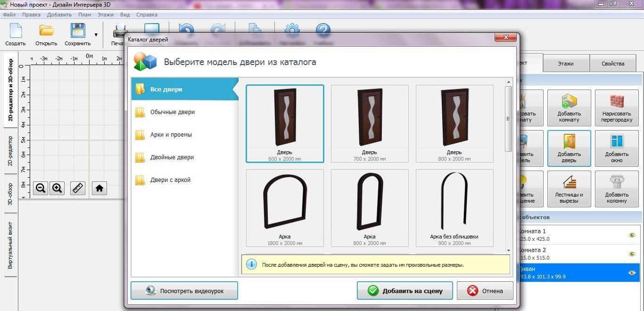Viewport: 644px width, 311px height.
Task: Click the Create new project icon
Action: [16, 32]
